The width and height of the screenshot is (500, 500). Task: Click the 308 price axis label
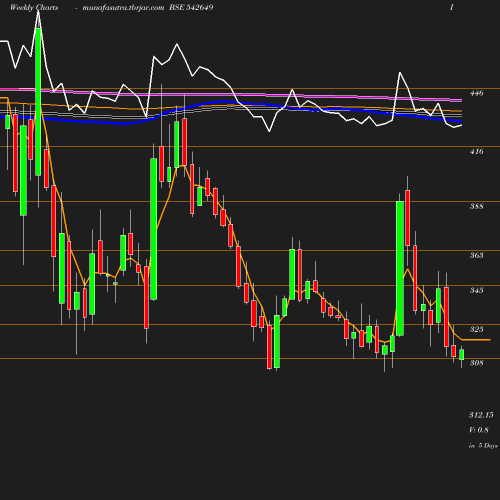[x=476, y=363]
